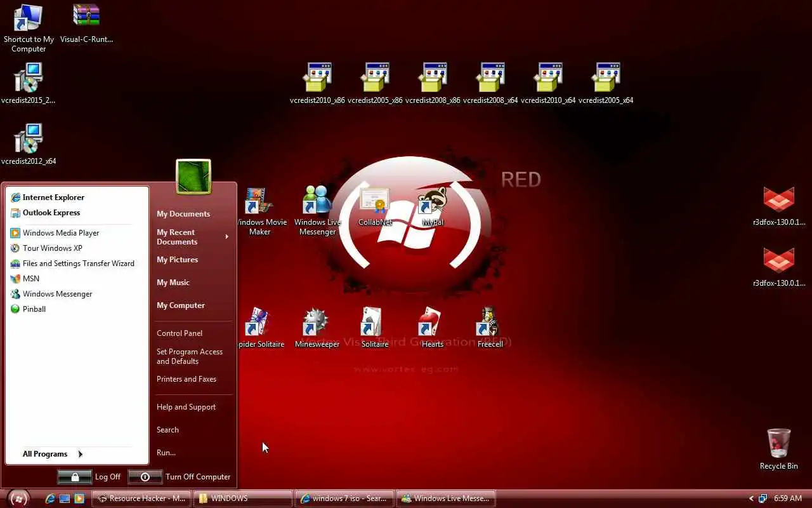Click Show Desktop Quick Launch icon

pos(65,498)
